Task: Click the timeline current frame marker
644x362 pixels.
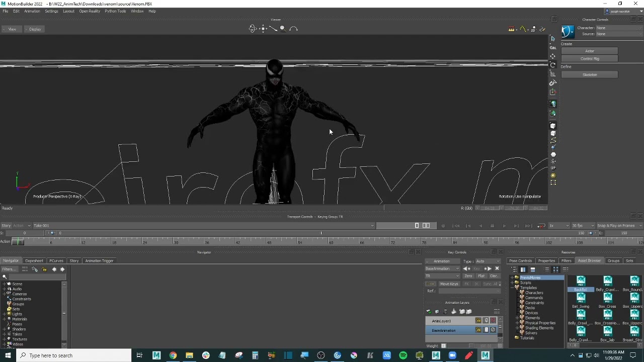Action: [x=18, y=242]
